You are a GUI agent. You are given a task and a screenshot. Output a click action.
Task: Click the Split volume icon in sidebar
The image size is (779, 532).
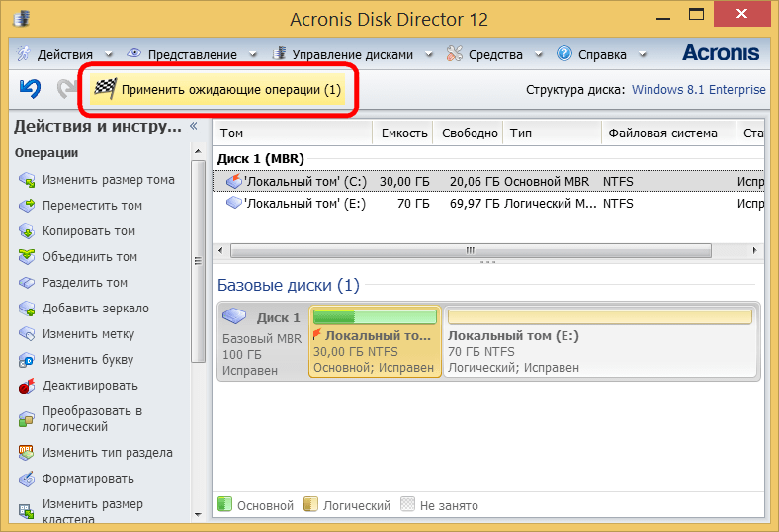pos(27,283)
